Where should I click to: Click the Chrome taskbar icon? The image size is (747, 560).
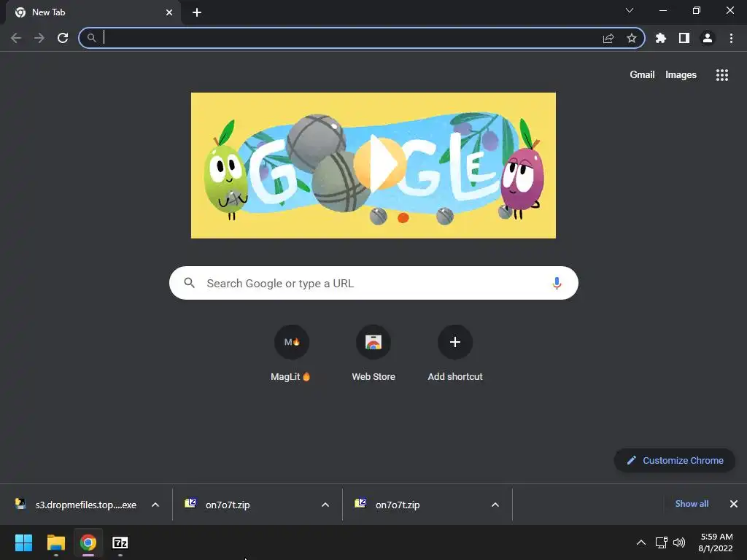point(88,542)
